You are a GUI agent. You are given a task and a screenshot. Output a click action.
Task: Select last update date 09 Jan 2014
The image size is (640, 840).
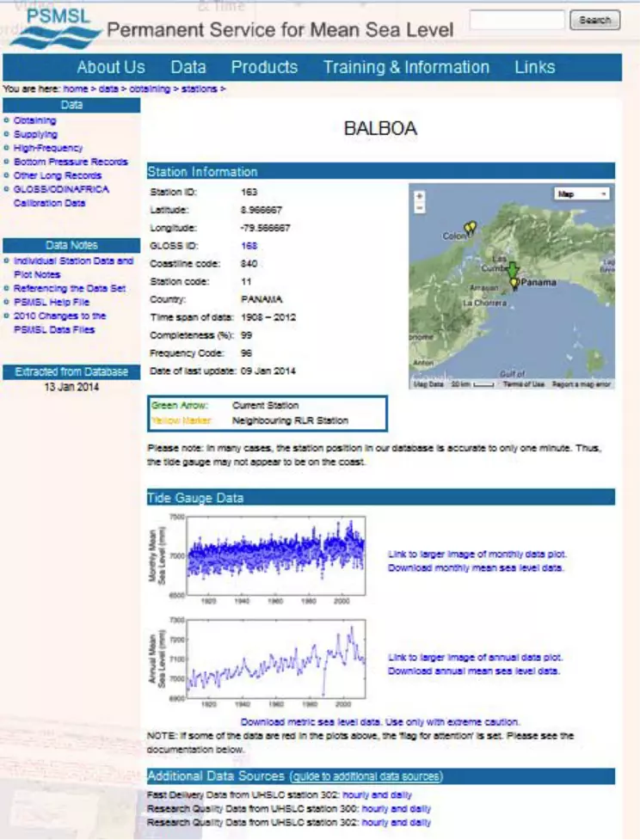[x=268, y=371]
